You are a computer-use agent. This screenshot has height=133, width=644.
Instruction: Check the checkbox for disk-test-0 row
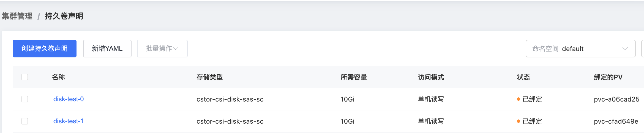point(25,99)
